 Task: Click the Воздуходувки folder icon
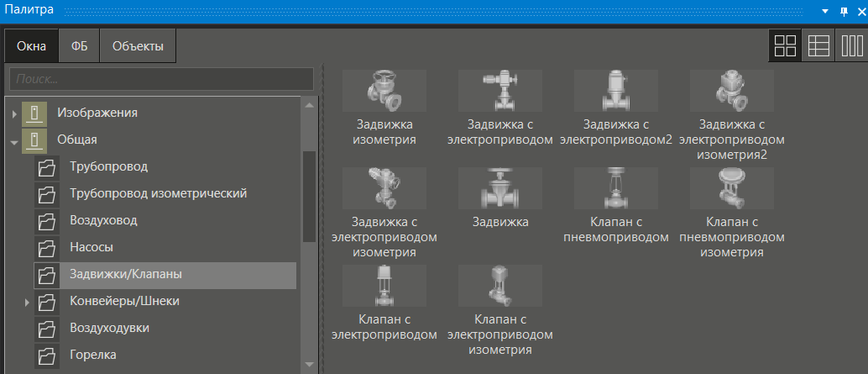click(x=47, y=328)
